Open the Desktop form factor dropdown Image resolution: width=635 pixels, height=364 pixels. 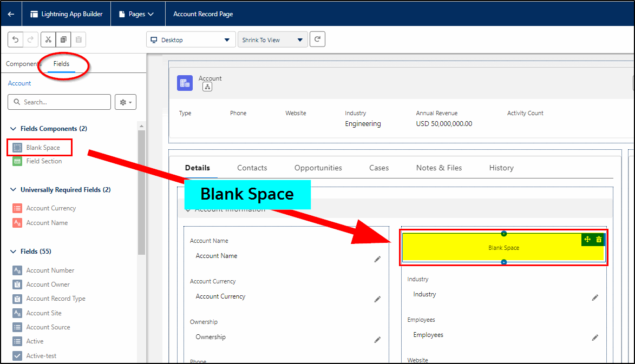point(191,39)
